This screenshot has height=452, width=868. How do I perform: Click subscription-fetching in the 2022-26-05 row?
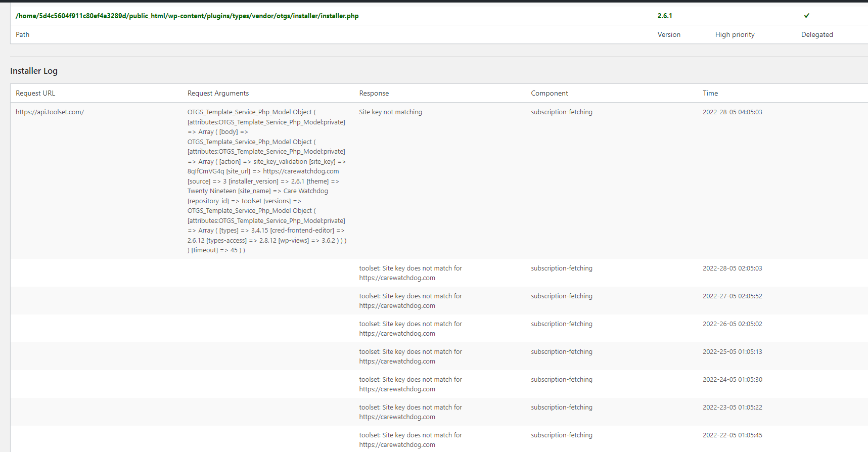pos(561,324)
